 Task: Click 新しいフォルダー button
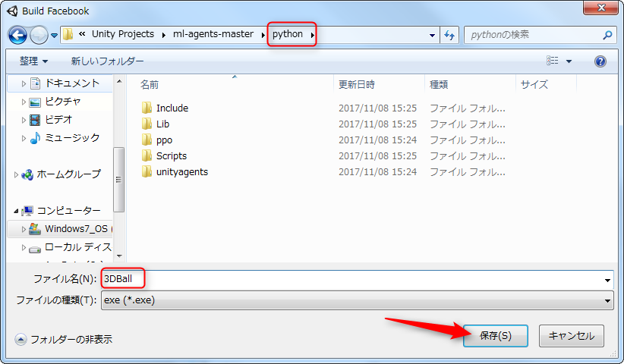[108, 61]
